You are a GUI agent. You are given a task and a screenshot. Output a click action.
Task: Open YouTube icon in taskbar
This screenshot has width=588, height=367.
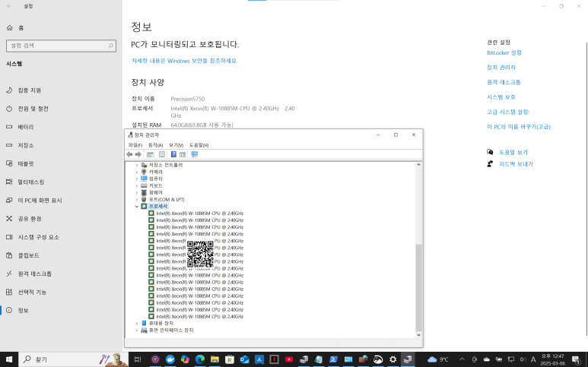tap(289, 359)
